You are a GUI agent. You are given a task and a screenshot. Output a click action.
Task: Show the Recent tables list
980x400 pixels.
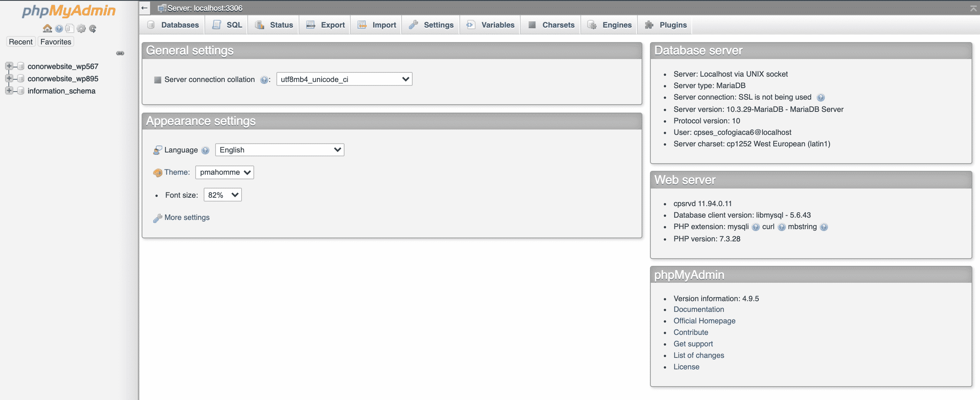pos(21,42)
